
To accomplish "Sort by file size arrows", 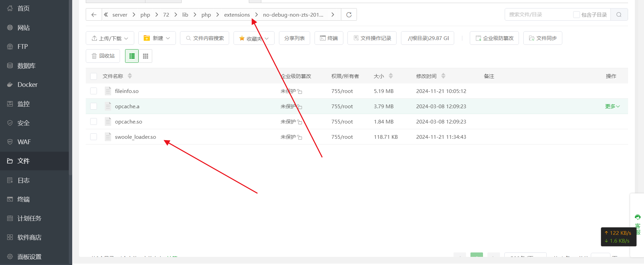I will 391,76.
